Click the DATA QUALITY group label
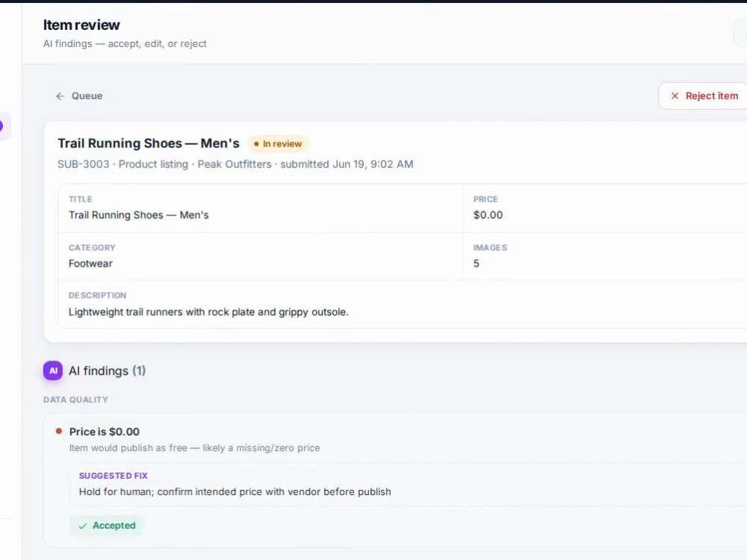The image size is (747, 560). pyautogui.click(x=75, y=399)
